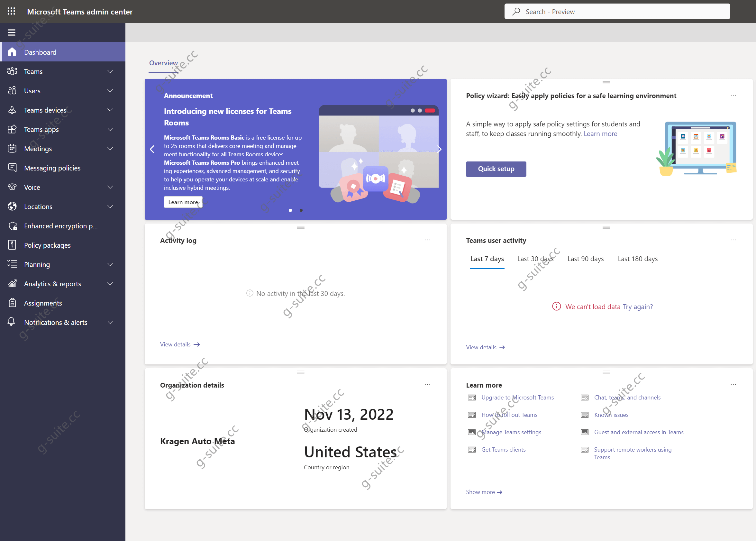Click the Meetings calendar icon

12,149
